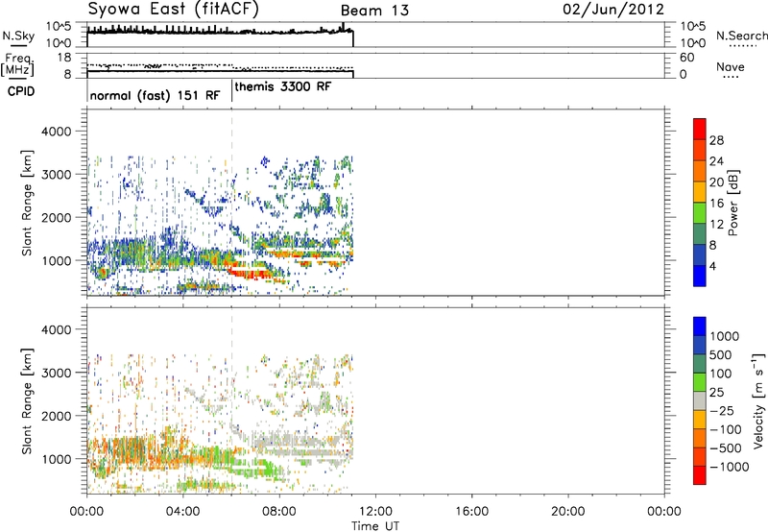Screen dimensions: 768x532
Task: Click the "Power [dB]" color bar title
Action: [x=732, y=203]
